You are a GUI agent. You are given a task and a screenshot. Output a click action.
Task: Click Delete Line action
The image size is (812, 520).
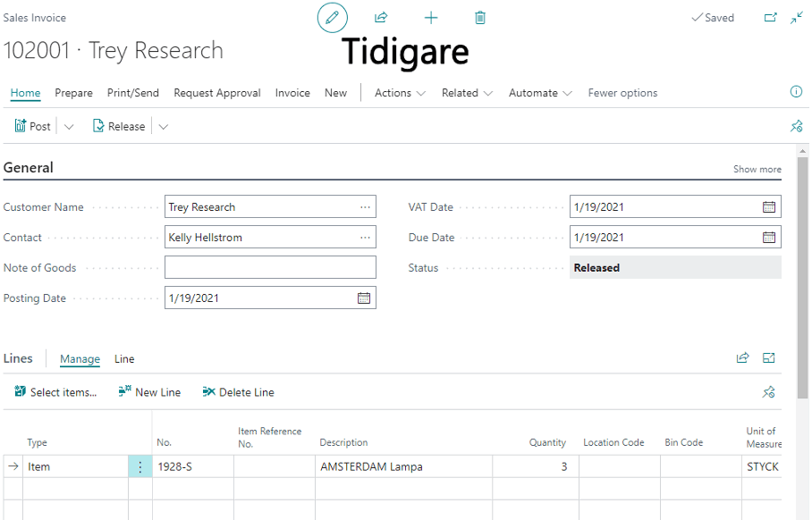click(238, 392)
